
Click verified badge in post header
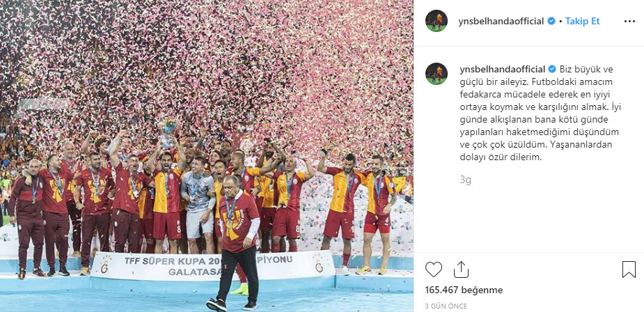tap(551, 22)
